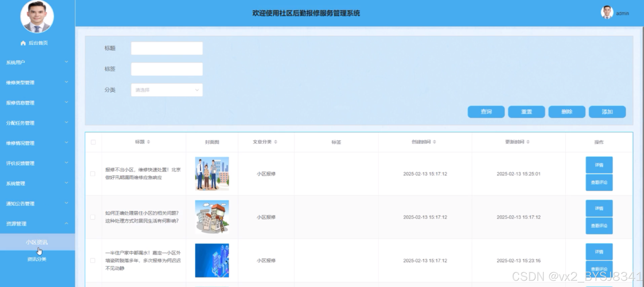Viewport: 644px width, 287px height.
Task: Select the checkbox for 如何正确处理居住小区 row
Action: pyautogui.click(x=93, y=217)
